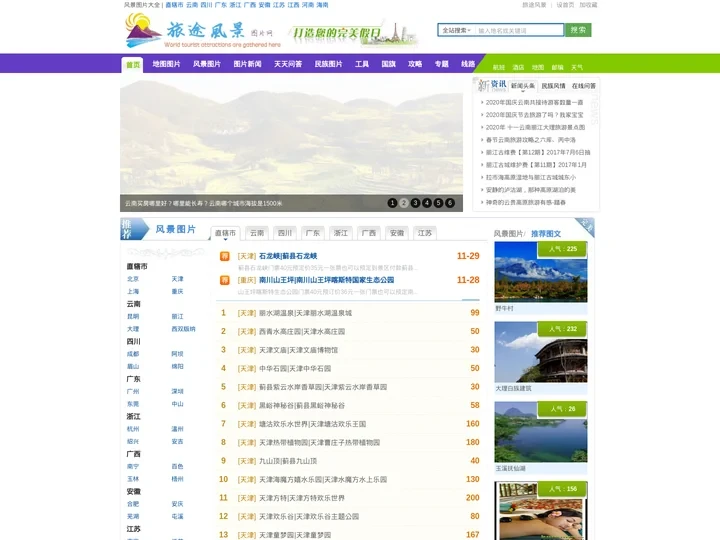Viewport: 720px width, 540px height.
Task: Click orange 荐 icon beside 石龙峡 entry
Action: (x=225, y=256)
